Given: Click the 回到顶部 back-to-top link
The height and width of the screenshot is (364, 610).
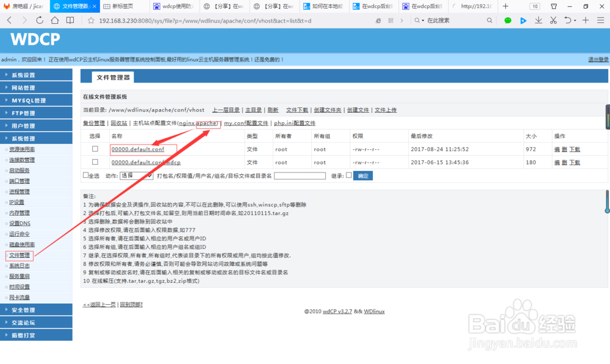Looking at the screenshot, I should 131,304.
